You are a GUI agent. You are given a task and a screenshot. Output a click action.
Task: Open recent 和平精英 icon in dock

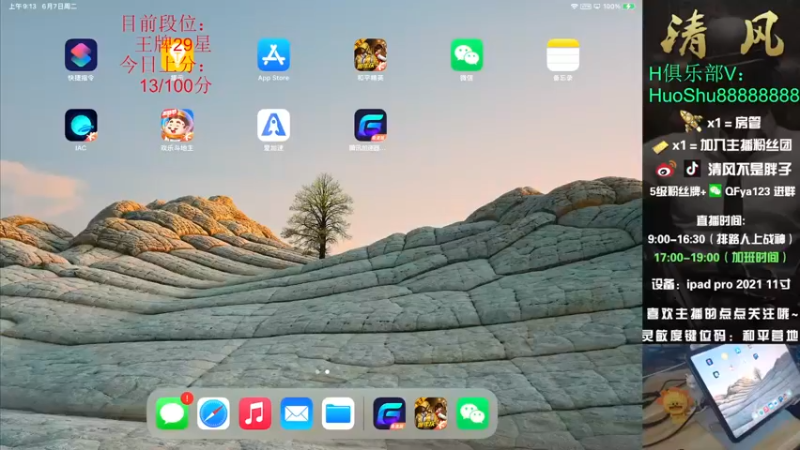[431, 413]
